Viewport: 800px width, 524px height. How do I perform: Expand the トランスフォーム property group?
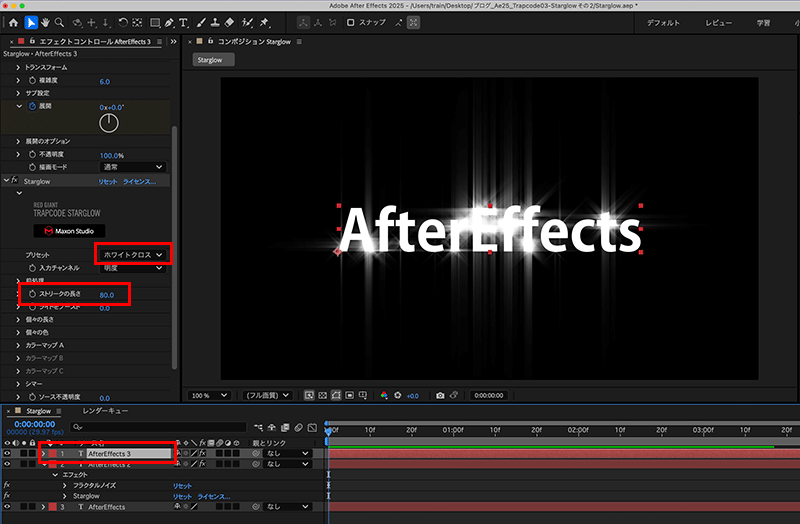click(18, 67)
